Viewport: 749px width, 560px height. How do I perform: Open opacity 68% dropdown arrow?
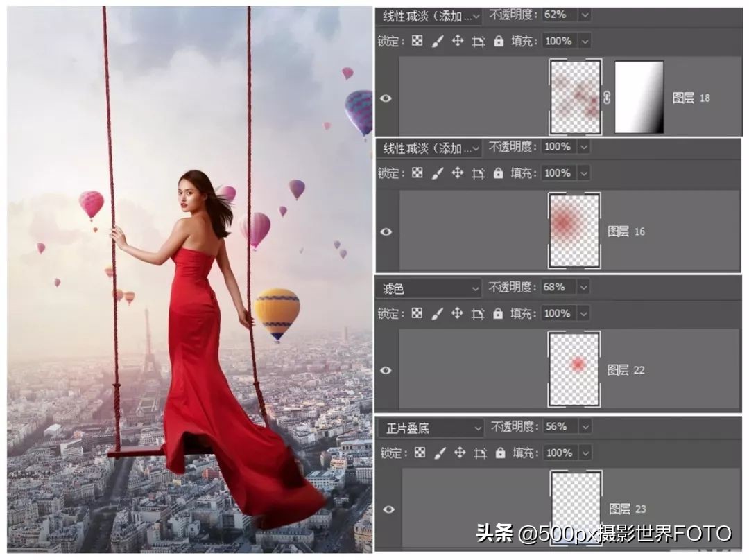coord(584,288)
